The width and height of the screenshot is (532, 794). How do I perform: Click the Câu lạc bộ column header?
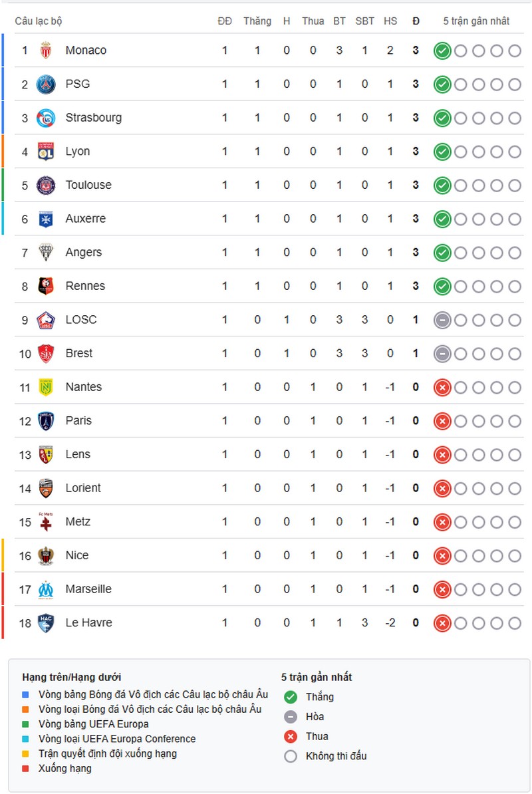tap(39, 21)
